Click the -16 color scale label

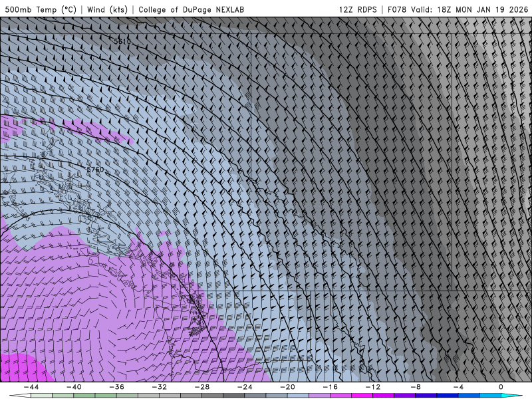[331, 387]
